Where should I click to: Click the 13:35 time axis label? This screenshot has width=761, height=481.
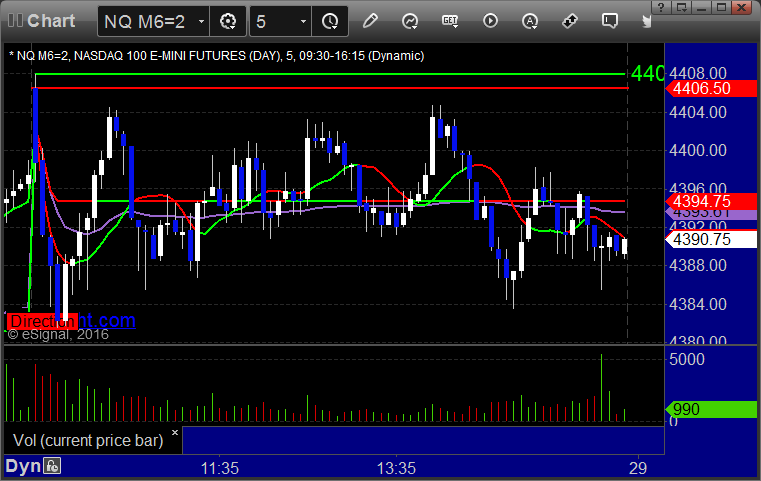pos(397,468)
